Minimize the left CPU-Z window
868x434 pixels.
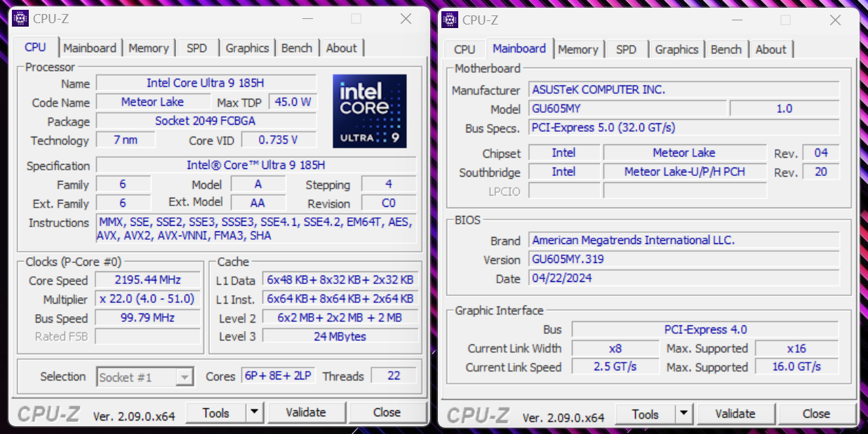(307, 19)
